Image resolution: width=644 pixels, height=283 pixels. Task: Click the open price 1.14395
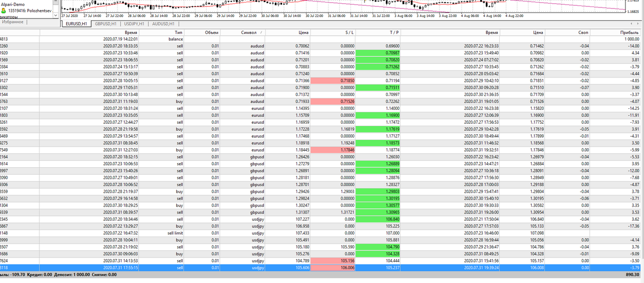302,108
